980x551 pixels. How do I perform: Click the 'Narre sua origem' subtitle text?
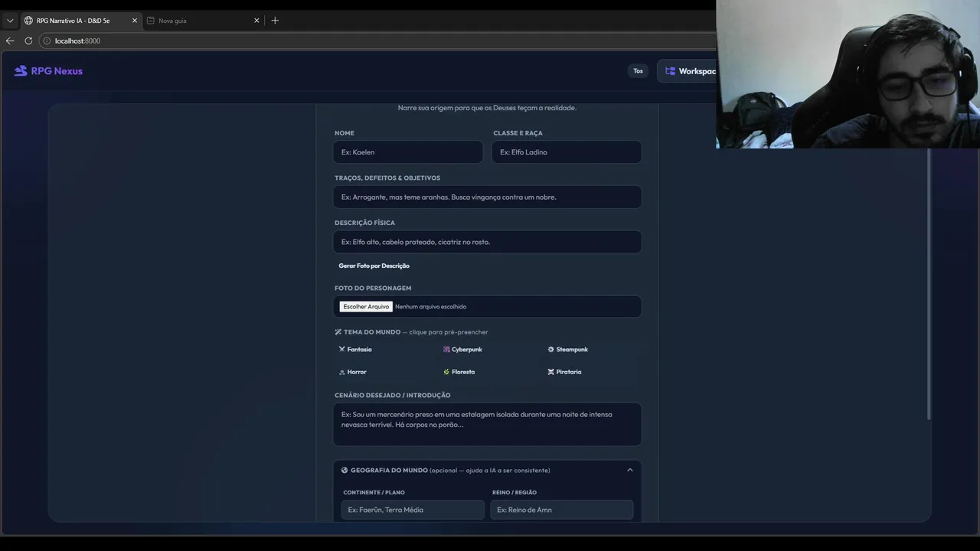487,108
